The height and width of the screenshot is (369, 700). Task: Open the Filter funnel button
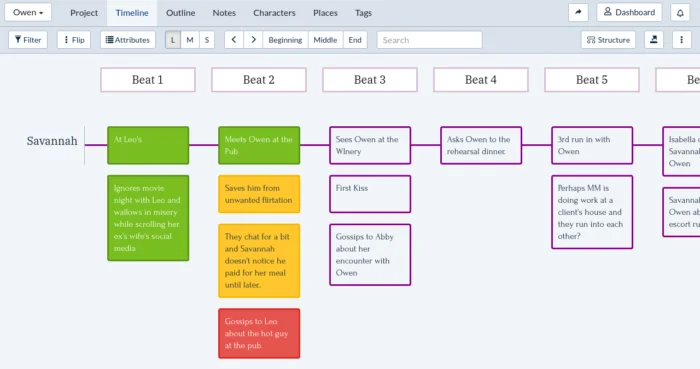[x=28, y=40]
